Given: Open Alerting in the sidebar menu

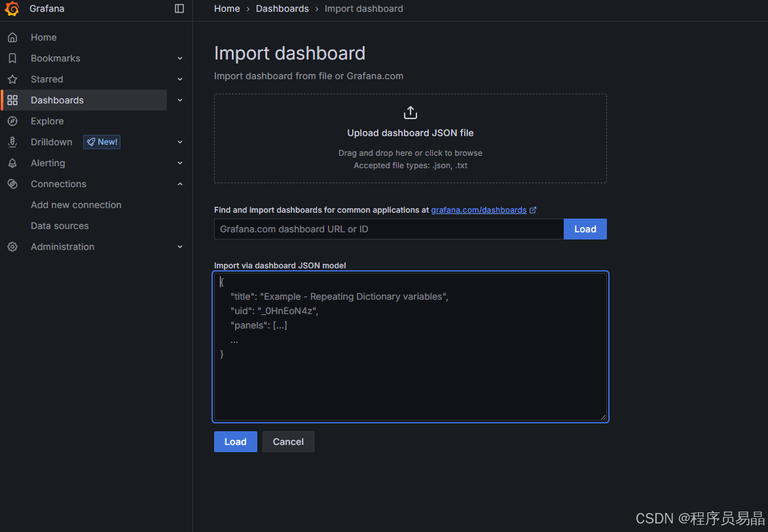Looking at the screenshot, I should pos(48,163).
